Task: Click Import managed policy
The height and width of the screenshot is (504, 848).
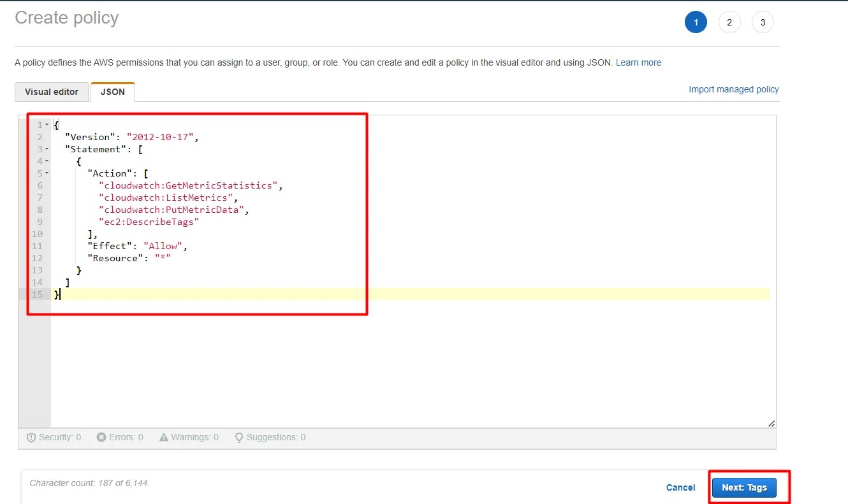Action: pos(733,89)
